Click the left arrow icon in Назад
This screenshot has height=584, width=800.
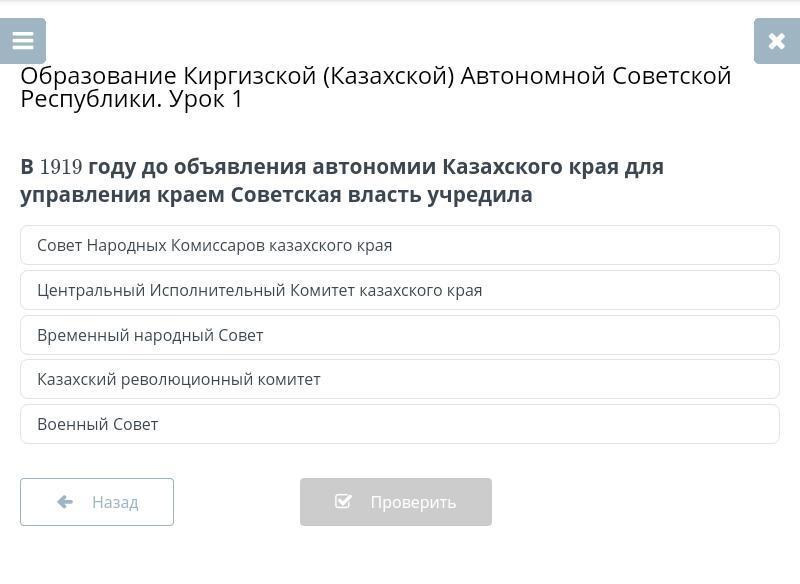coord(65,502)
